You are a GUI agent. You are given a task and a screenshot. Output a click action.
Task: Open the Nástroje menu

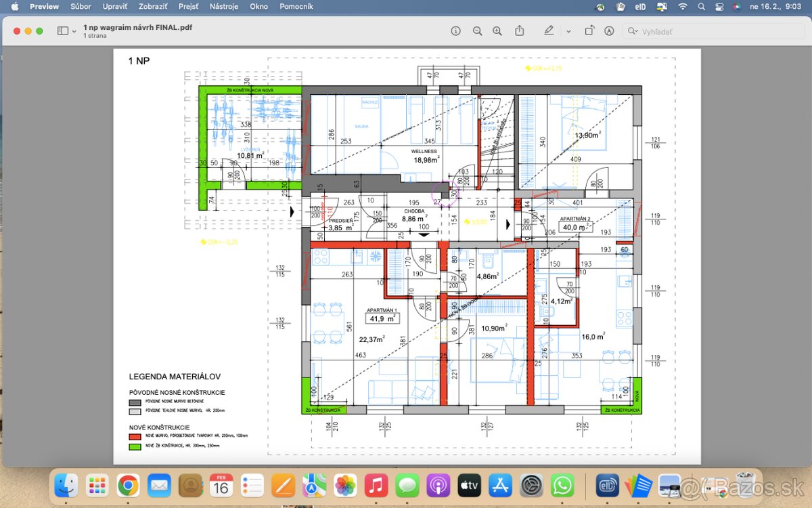[x=224, y=6]
